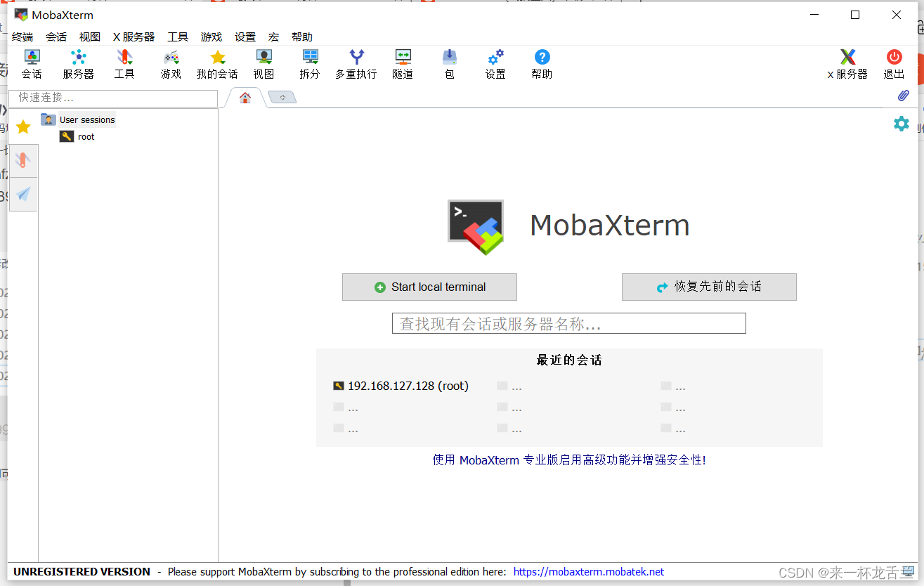The image size is (924, 586).
Task: Click the paperclip icon near tabs
Action: 903,96
